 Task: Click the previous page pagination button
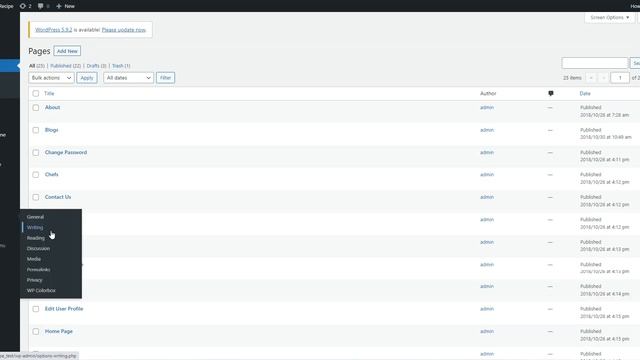(x=603, y=78)
